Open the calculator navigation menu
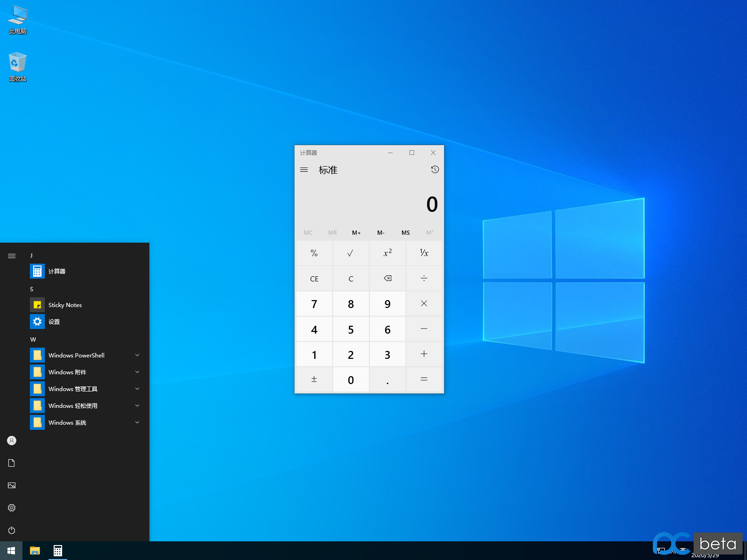The width and height of the screenshot is (747, 560). [x=304, y=169]
